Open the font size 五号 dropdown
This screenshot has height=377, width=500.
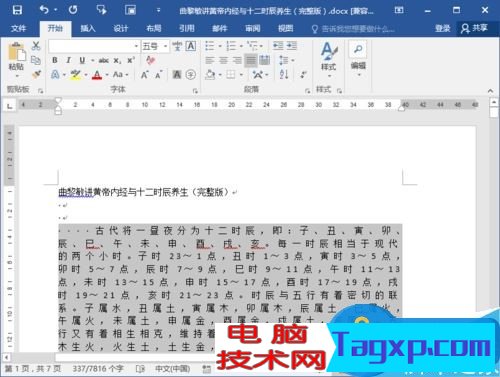coord(165,46)
